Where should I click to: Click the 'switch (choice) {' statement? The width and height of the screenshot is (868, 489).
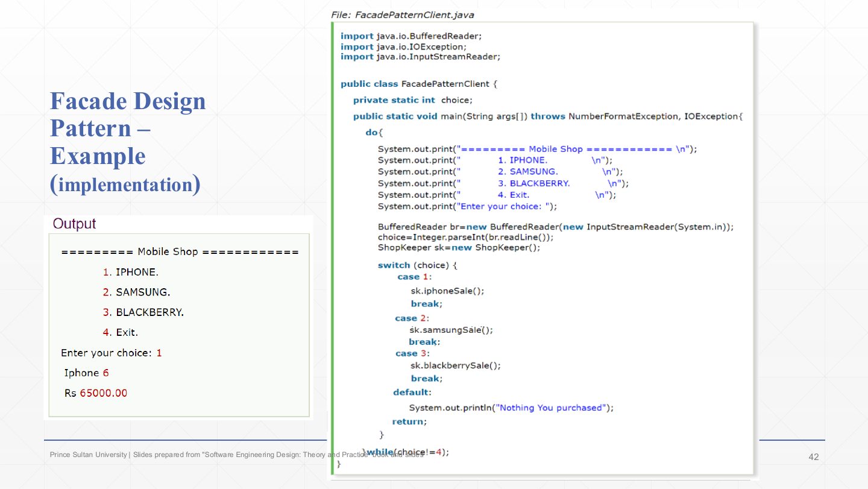coord(417,265)
